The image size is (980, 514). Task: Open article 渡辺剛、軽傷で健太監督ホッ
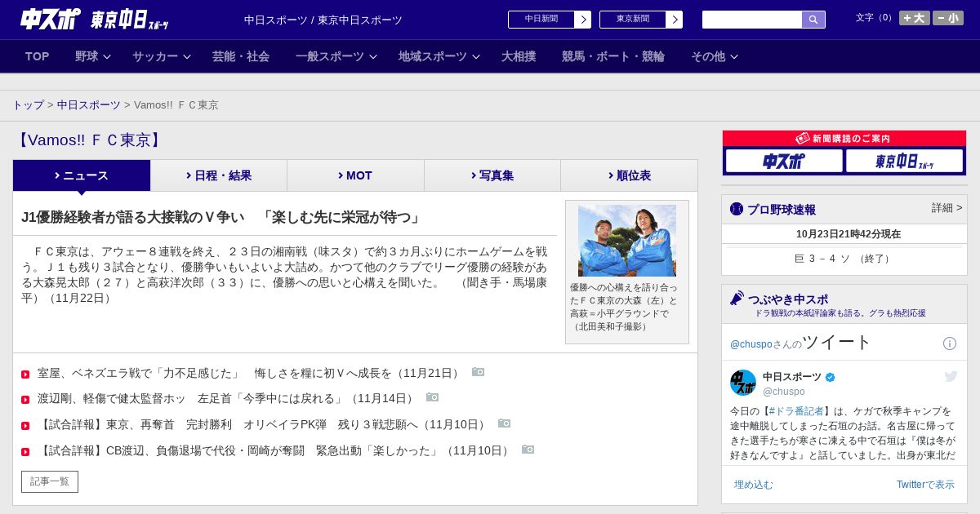(227, 398)
